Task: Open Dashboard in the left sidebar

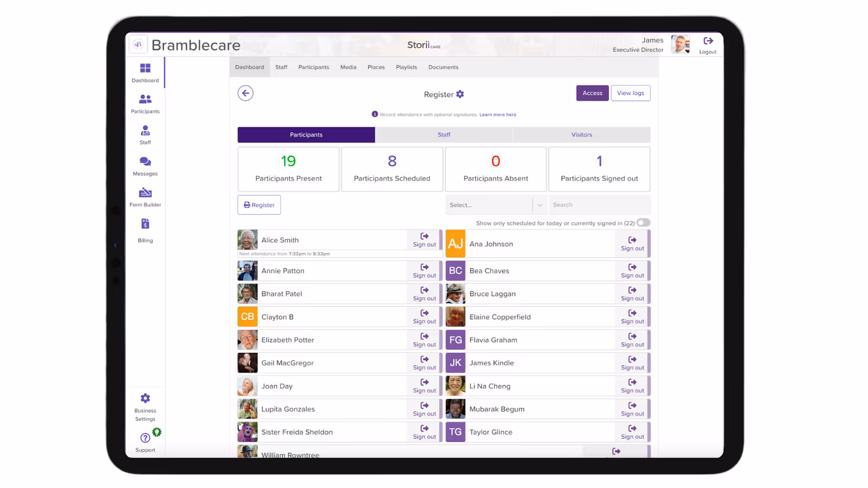Action: 145,73
